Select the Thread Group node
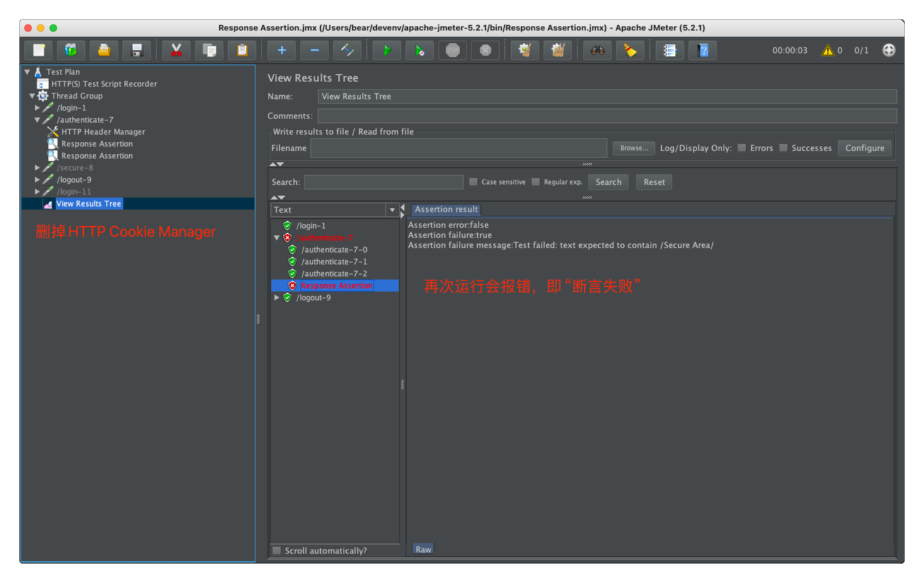Screen dimensions: 924x583 (x=76, y=96)
